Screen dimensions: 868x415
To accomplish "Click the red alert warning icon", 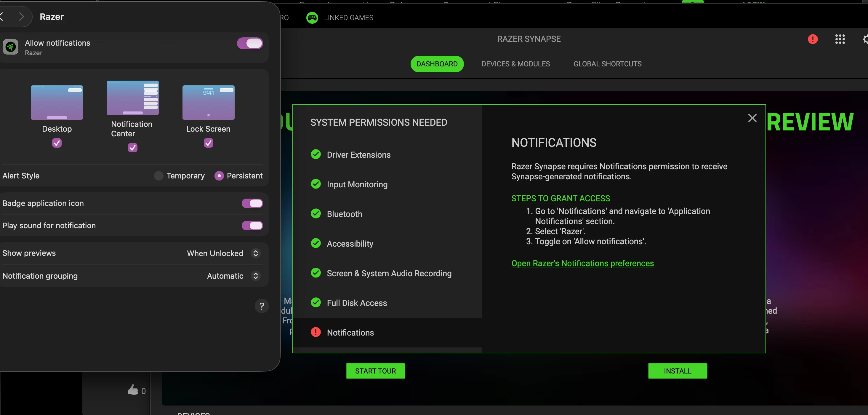I will 812,39.
